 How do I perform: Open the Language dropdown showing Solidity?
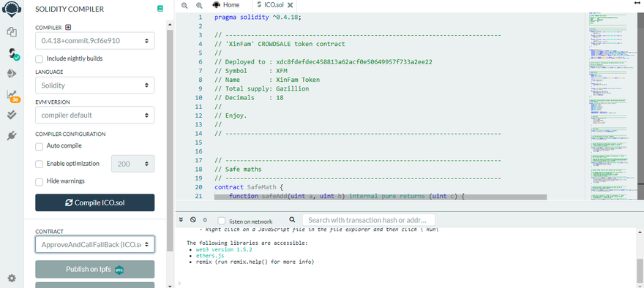pos(95,86)
